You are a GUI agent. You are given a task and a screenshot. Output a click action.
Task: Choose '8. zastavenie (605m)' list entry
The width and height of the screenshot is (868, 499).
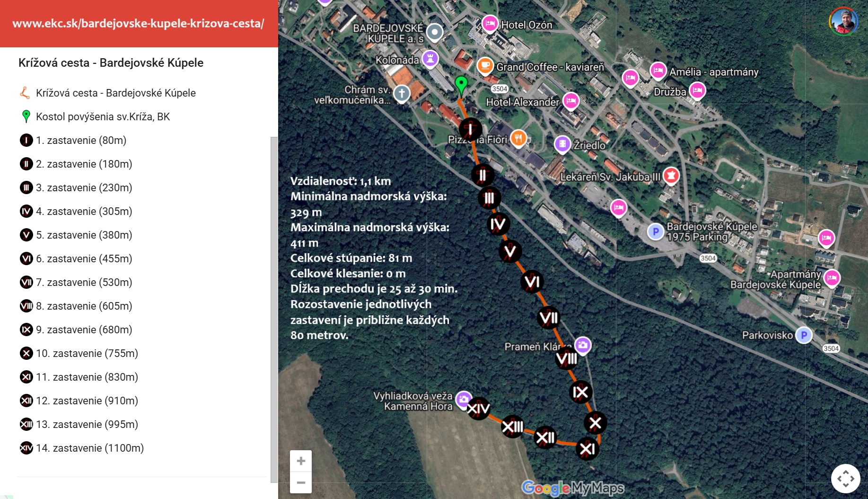[x=84, y=306]
